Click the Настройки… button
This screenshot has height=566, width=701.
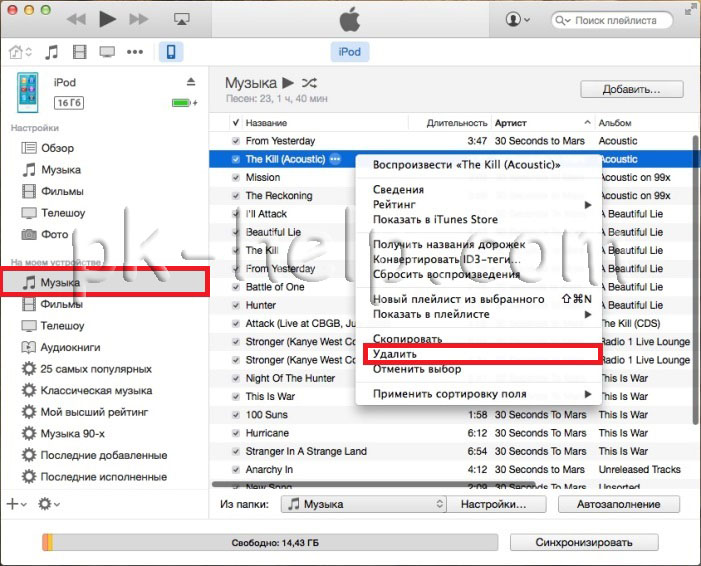(497, 504)
